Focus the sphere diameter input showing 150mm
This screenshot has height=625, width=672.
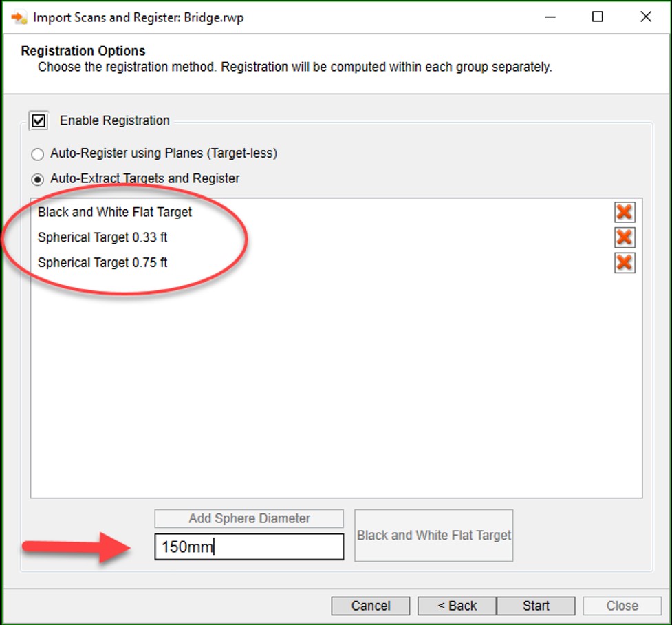coord(249,547)
